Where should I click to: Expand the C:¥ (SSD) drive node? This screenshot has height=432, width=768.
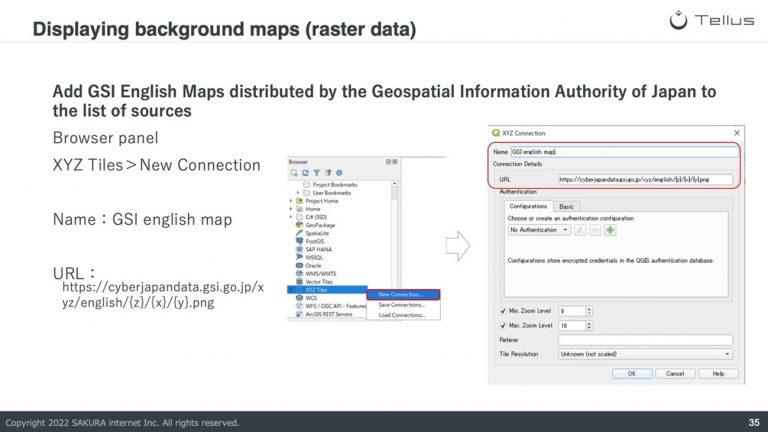point(291,217)
